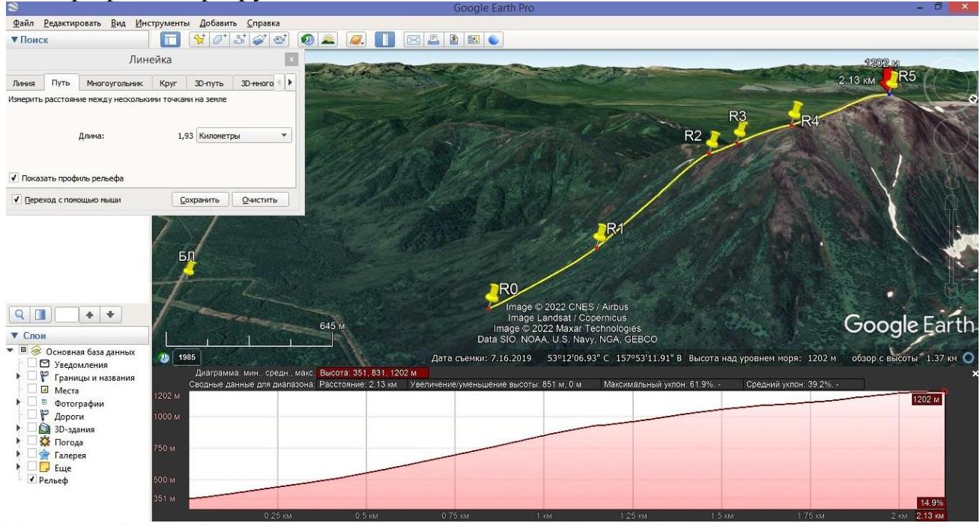Click the 'Сохранить' button

point(200,200)
